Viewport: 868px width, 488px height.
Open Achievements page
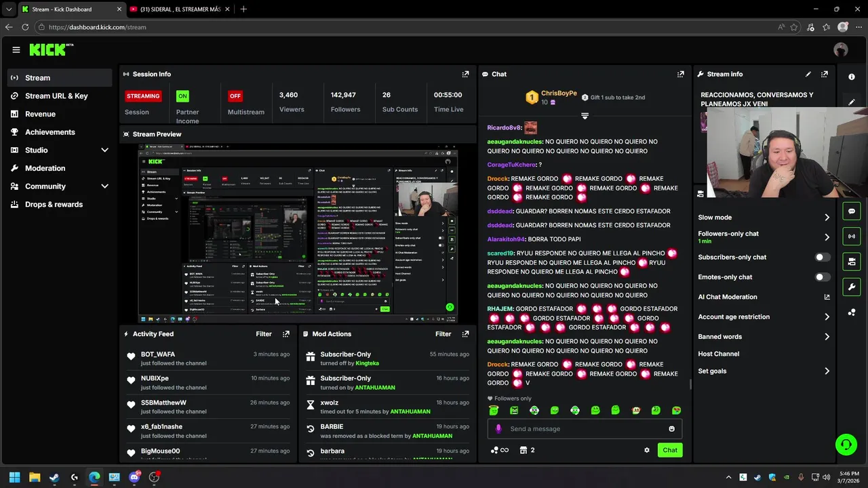pyautogui.click(x=59, y=132)
